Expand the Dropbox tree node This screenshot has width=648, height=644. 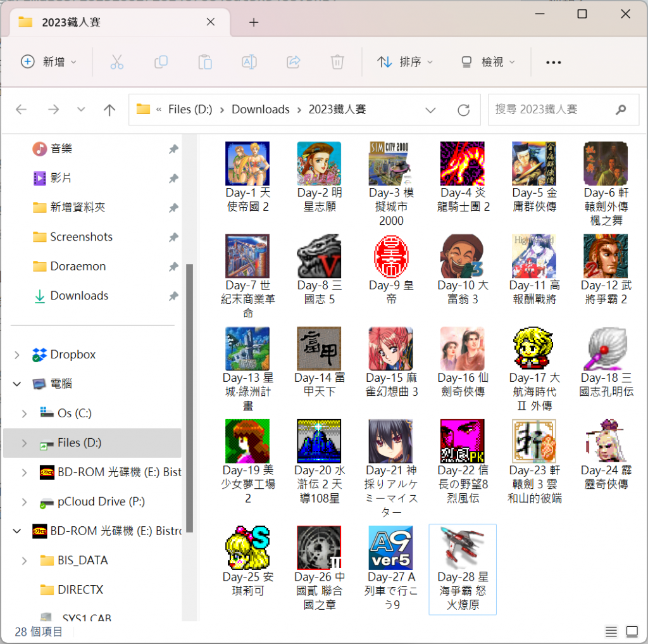[17, 355]
